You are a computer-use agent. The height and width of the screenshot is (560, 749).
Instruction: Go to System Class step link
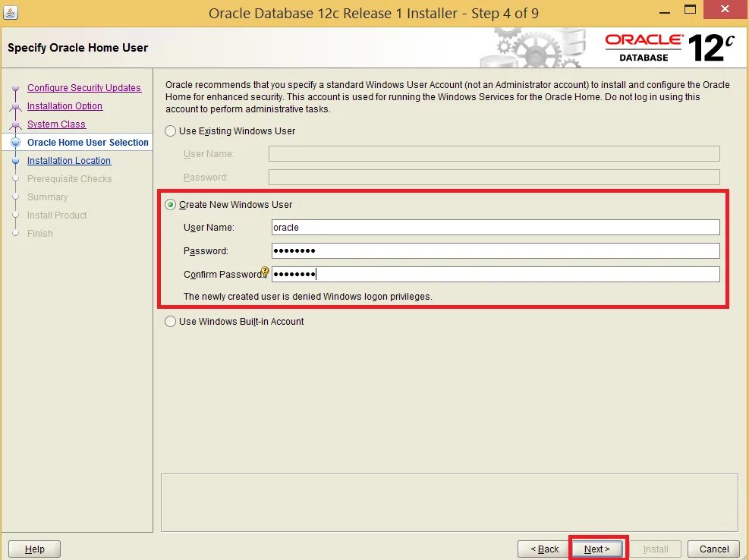coord(56,124)
